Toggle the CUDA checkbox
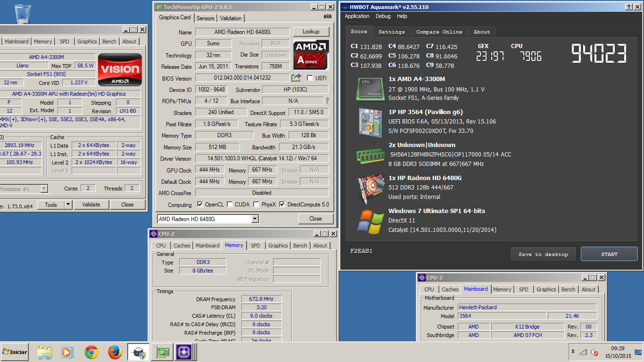The width and height of the screenshot is (644, 362). 230,205
